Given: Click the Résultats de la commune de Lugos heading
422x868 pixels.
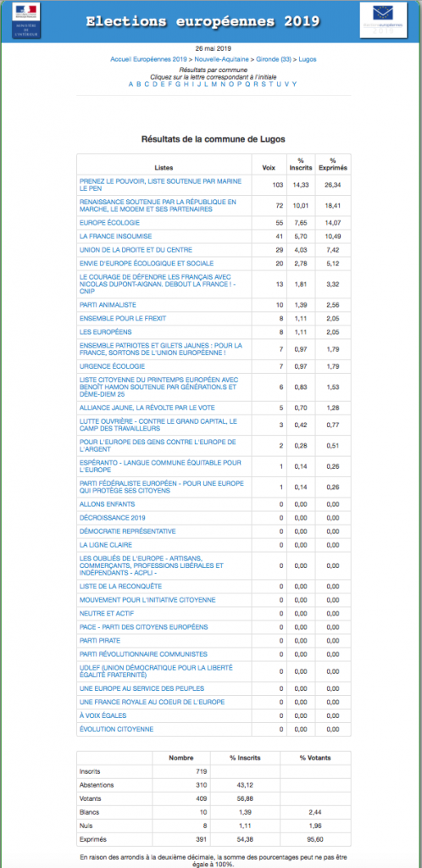Looking at the screenshot, I should point(214,140).
